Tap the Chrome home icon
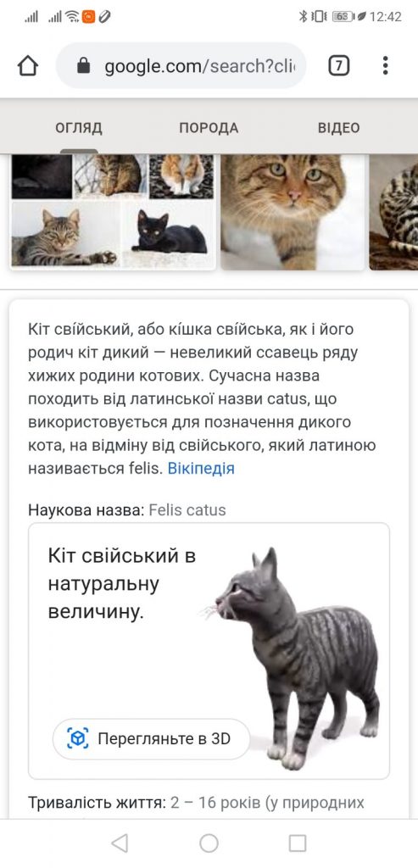This screenshot has width=418, height=868. click(x=28, y=66)
